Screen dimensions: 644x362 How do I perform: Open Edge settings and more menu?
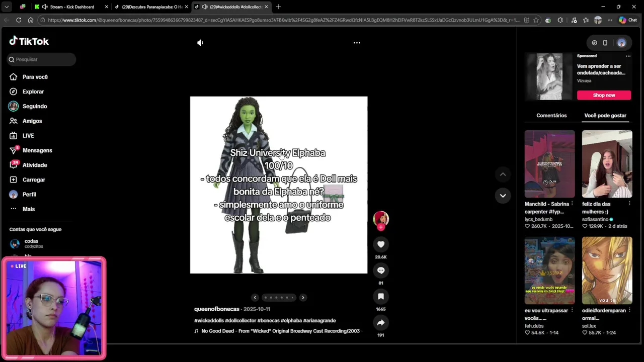[x=609, y=20]
